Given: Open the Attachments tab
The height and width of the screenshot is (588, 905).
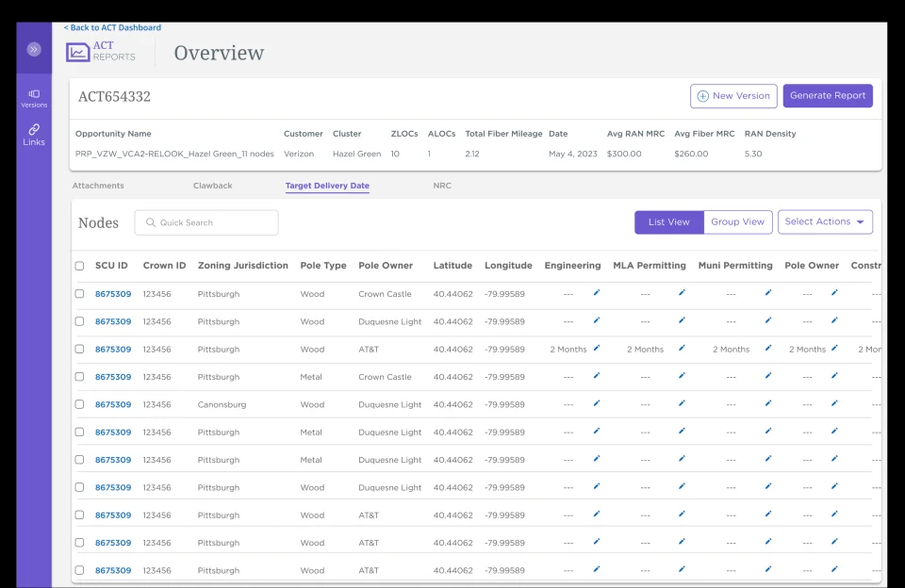Looking at the screenshot, I should pos(98,186).
